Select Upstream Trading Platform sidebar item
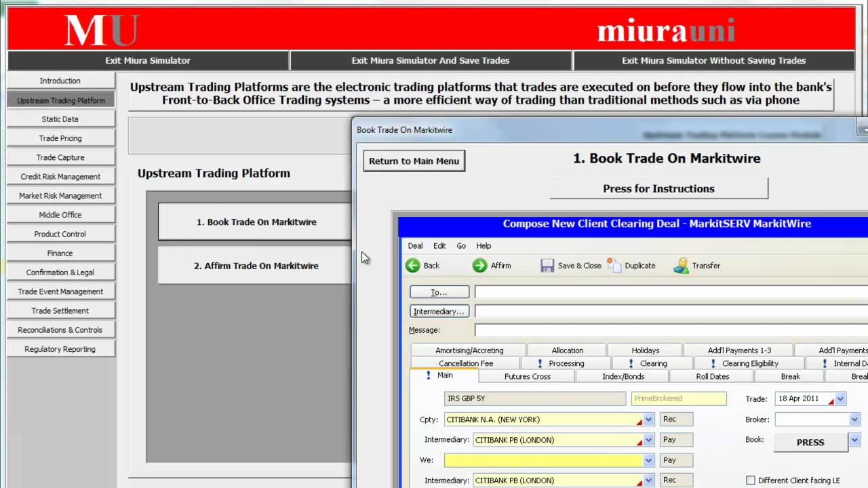Screen dimensions: 868x488 [60, 100]
